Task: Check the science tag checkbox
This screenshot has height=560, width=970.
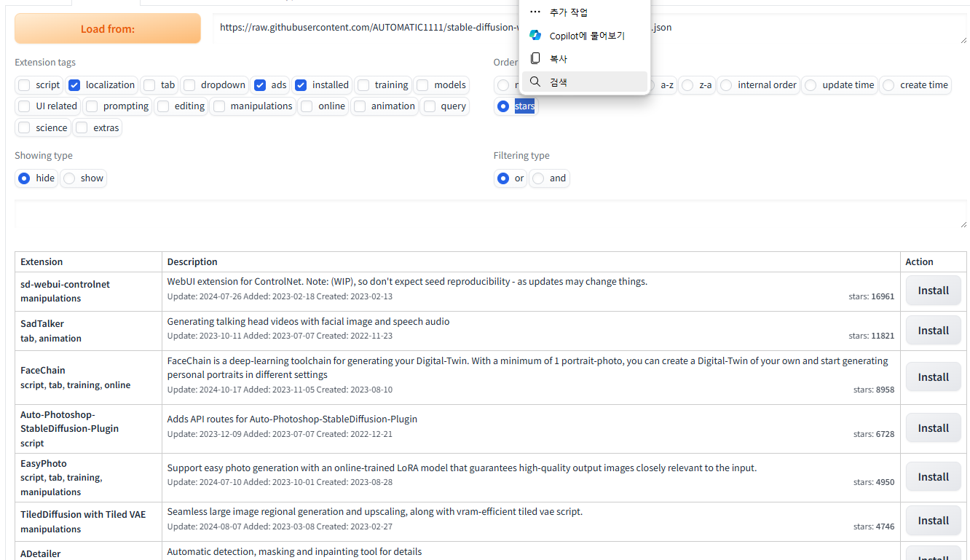Action: coord(25,128)
